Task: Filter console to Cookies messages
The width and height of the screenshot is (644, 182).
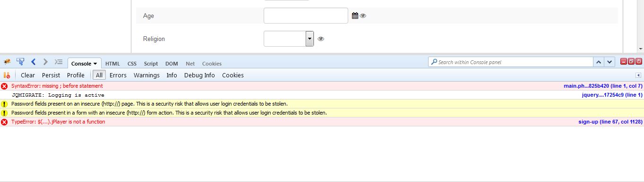Action: (x=233, y=75)
